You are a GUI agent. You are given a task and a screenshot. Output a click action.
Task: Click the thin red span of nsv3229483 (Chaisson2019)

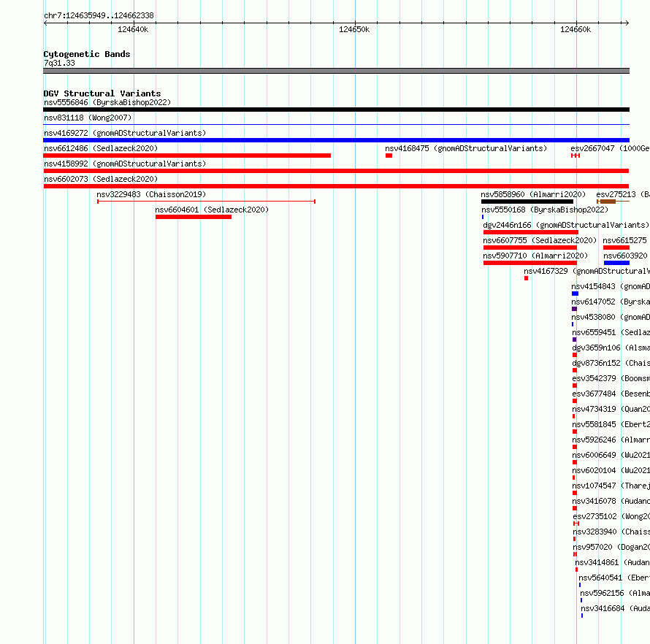[x=207, y=202]
